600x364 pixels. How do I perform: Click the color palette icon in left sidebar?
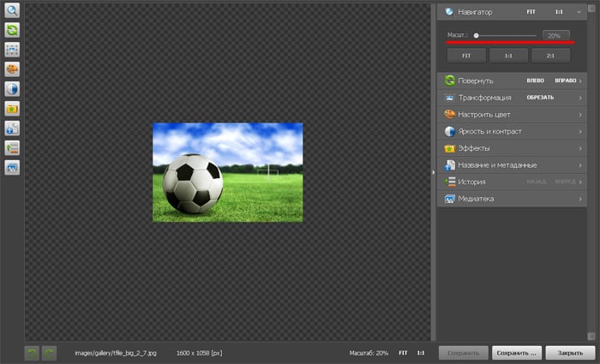pyautogui.click(x=13, y=70)
